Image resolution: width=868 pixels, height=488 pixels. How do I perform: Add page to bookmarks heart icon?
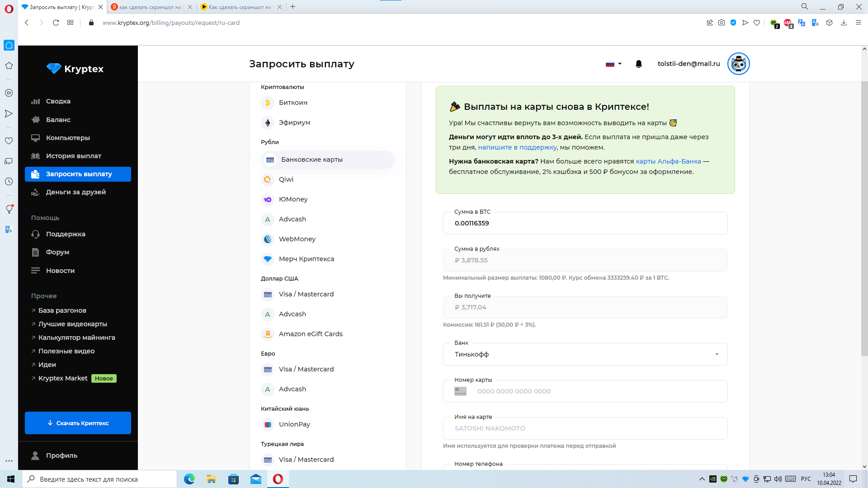[x=757, y=23]
